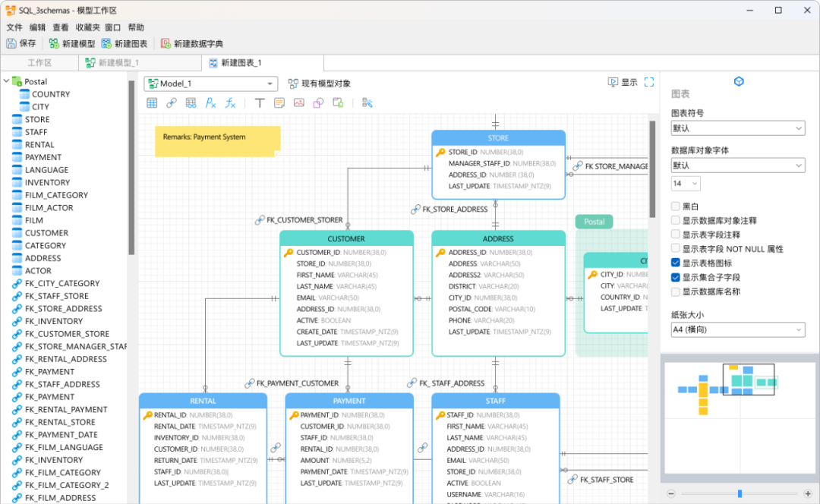The image size is (820, 504).
Task: Click the blue cube icon in properties panel
Action: tap(739, 81)
